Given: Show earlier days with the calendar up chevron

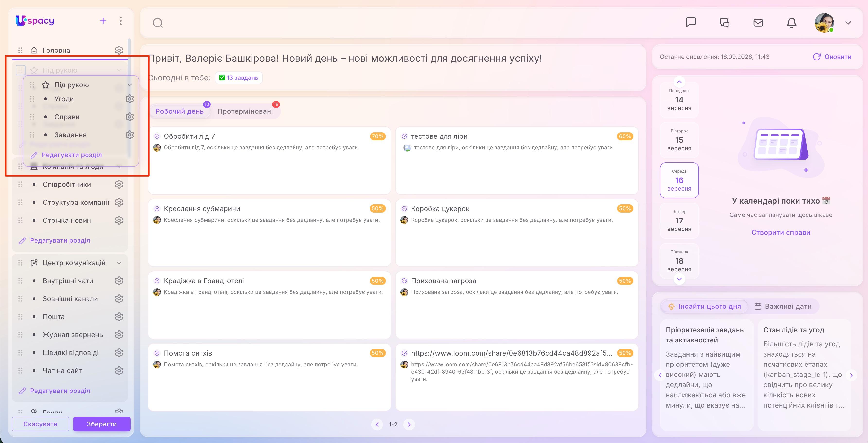Looking at the screenshot, I should point(679,82).
